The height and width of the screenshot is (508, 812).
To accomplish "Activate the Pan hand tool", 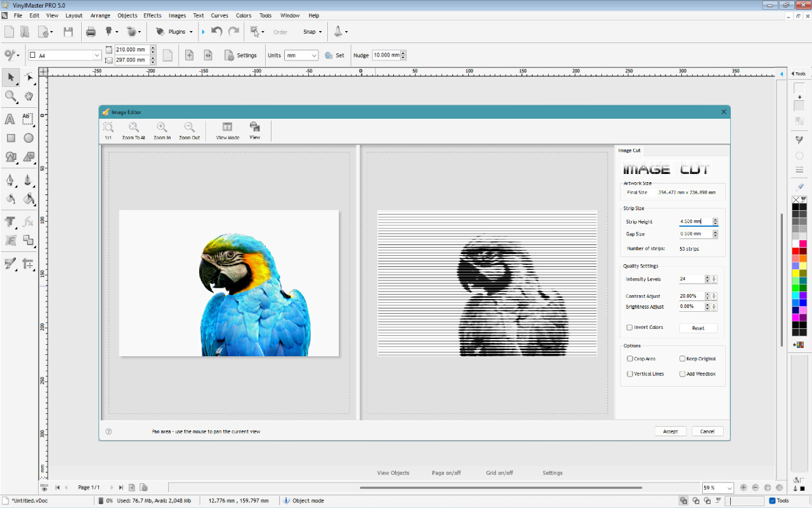I will point(29,97).
